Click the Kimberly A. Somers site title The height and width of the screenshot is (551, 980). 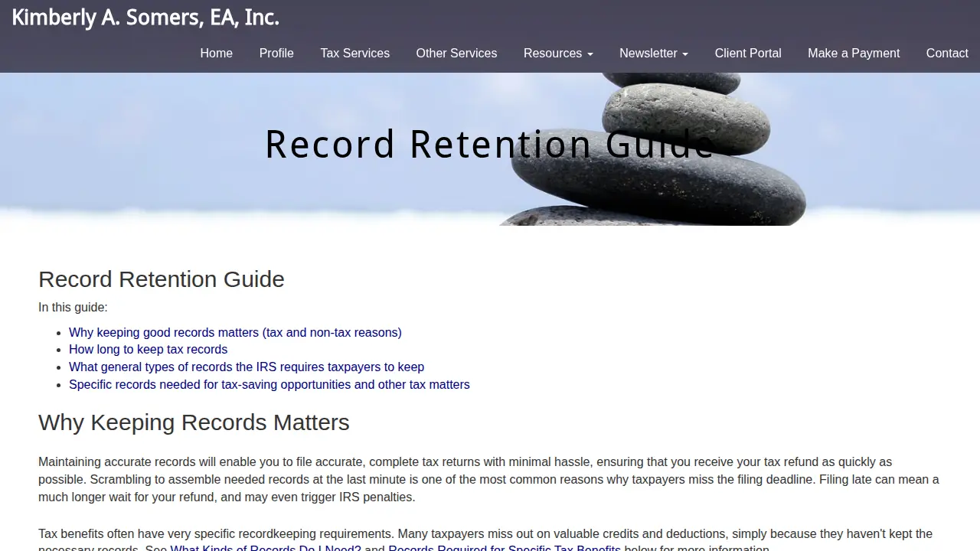tap(145, 18)
